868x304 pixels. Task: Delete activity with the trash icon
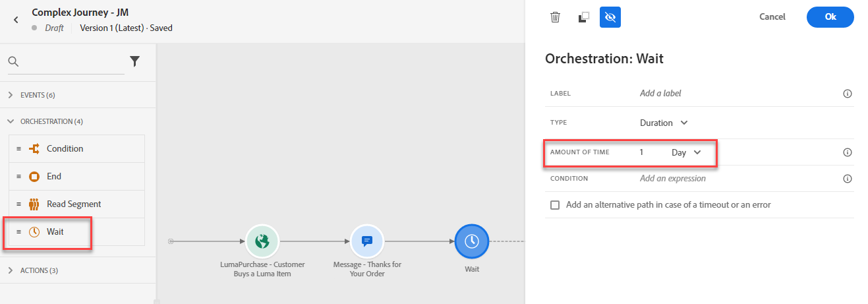click(555, 17)
